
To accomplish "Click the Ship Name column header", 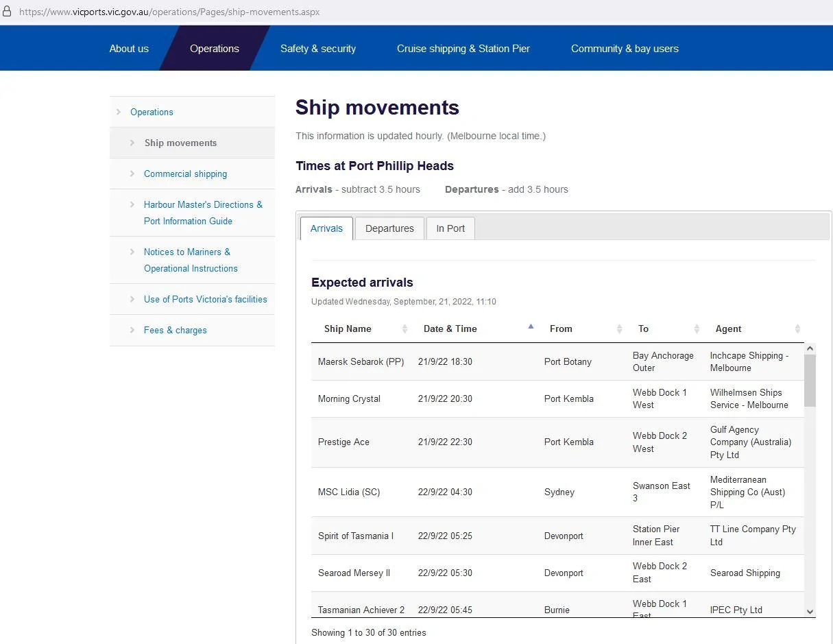I will 348,329.
